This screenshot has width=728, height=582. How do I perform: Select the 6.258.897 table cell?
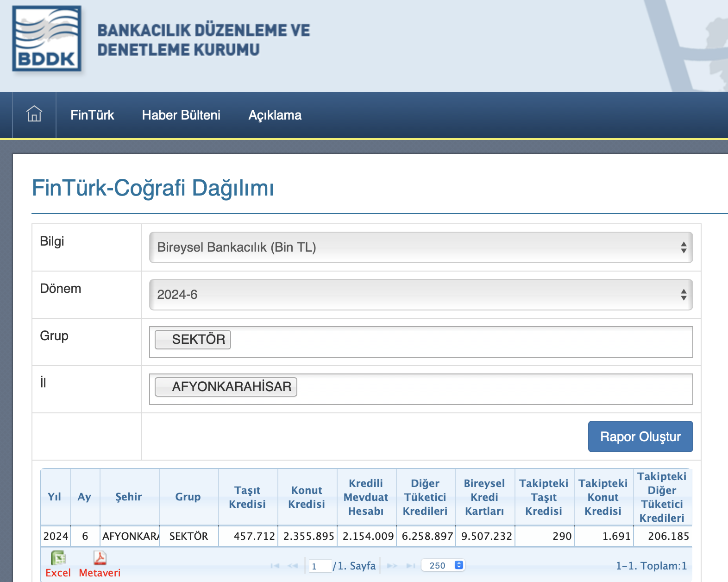(x=426, y=536)
